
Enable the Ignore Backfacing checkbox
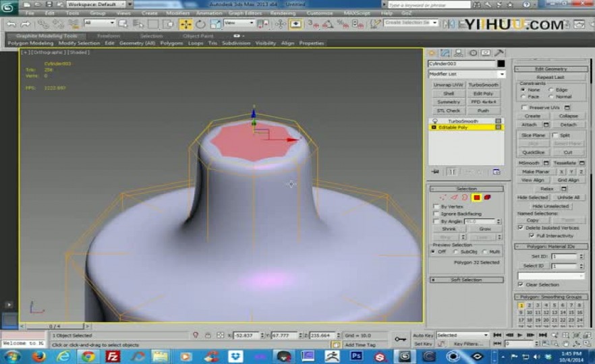436,214
